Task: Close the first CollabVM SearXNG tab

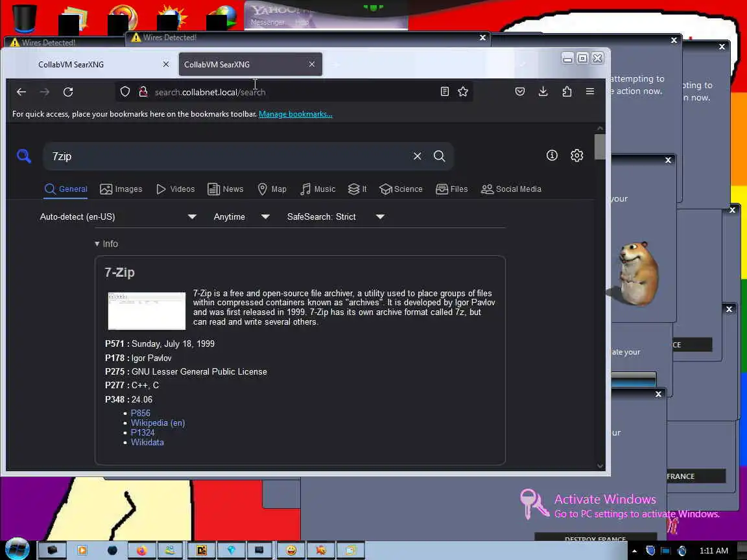Action: click(x=166, y=64)
